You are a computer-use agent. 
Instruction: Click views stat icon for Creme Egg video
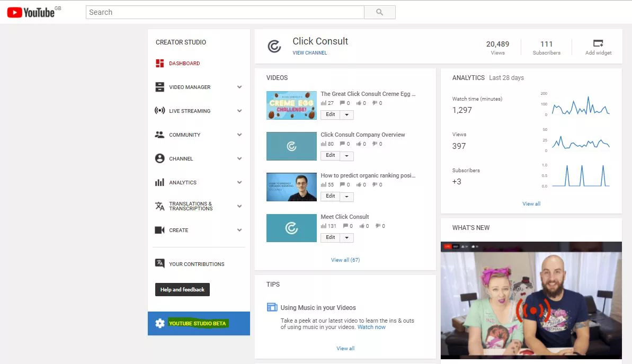pos(323,103)
